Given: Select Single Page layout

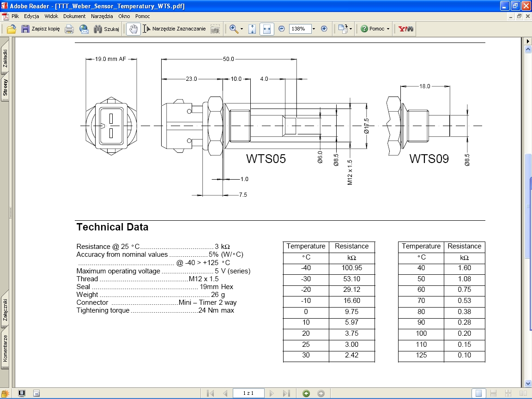Looking at the screenshot, I should (x=478, y=393).
